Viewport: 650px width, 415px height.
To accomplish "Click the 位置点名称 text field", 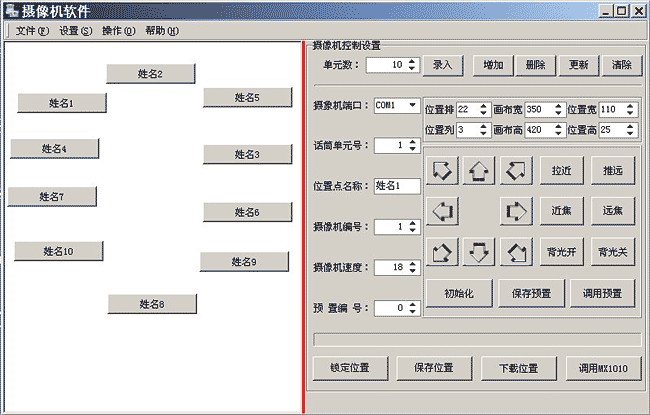I will point(396,186).
